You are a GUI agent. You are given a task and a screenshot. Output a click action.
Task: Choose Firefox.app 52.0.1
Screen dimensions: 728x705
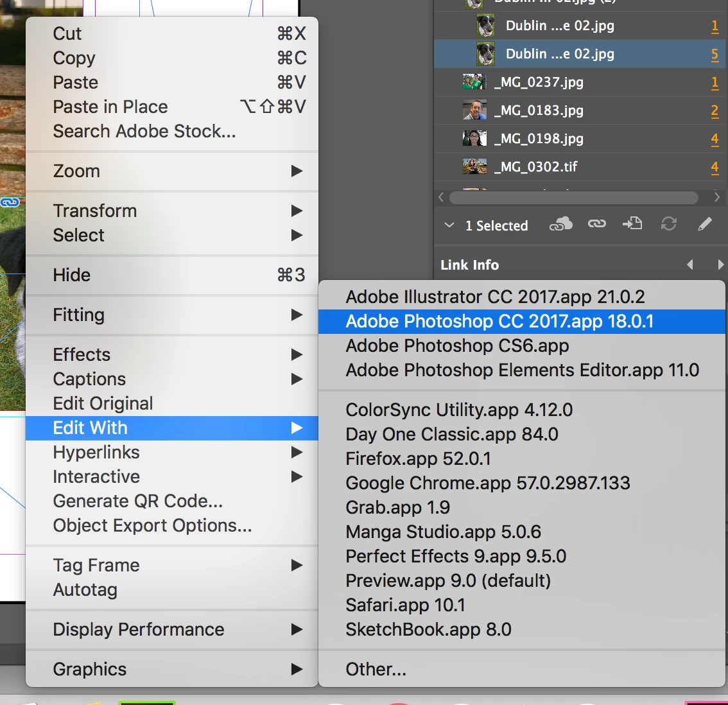click(x=522, y=459)
